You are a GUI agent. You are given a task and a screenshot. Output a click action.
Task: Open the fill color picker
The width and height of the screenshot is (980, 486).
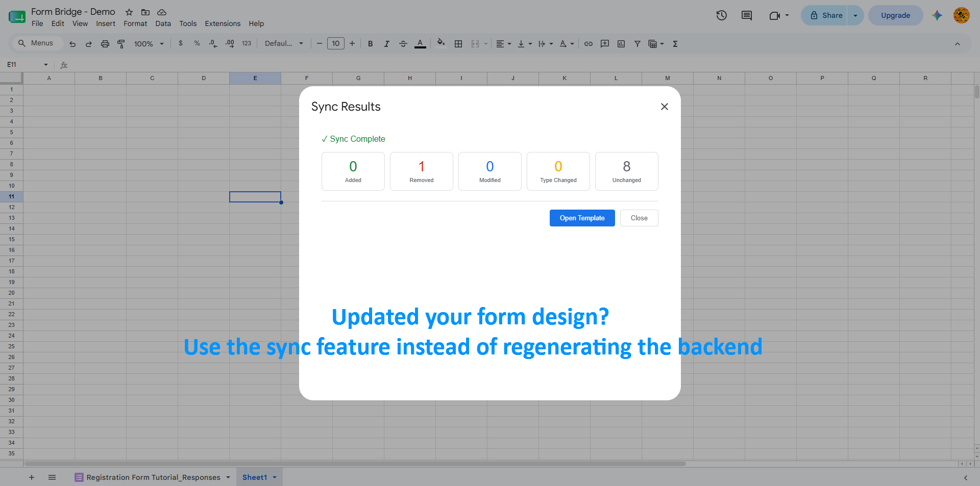[441, 43]
